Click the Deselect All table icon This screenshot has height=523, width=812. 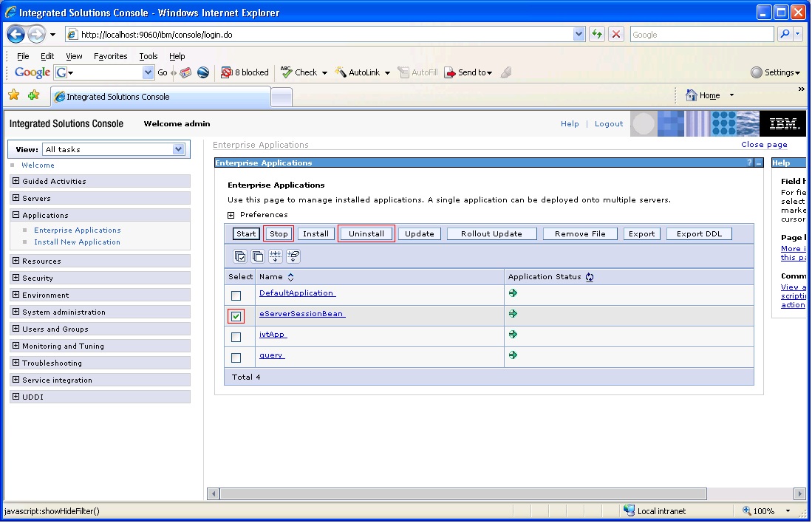point(257,256)
